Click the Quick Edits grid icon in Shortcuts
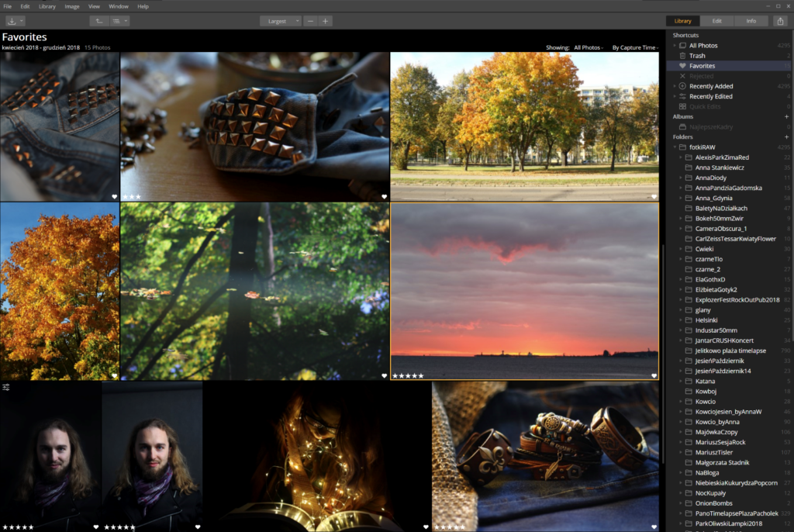This screenshot has height=532, width=794. 682,106
